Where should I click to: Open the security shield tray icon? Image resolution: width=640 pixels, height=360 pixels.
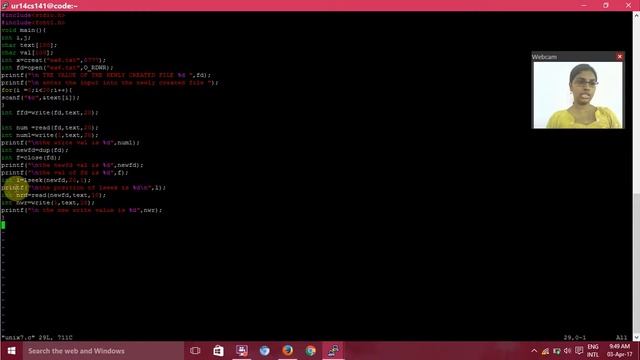(x=556, y=351)
